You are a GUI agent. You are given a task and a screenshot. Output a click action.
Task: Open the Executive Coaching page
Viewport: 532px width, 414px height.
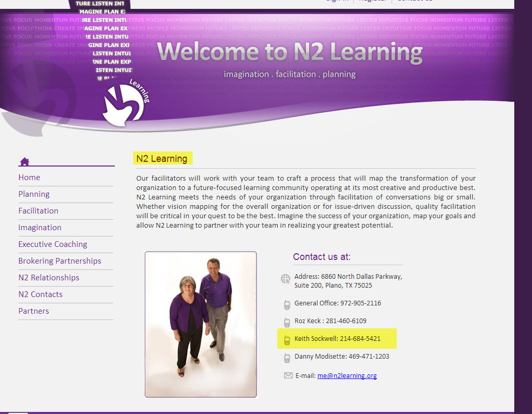(53, 244)
